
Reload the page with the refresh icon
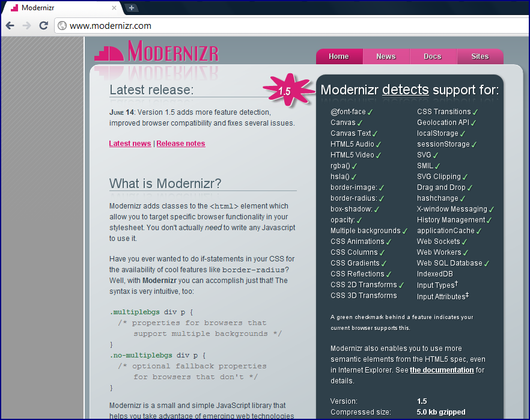[42, 25]
